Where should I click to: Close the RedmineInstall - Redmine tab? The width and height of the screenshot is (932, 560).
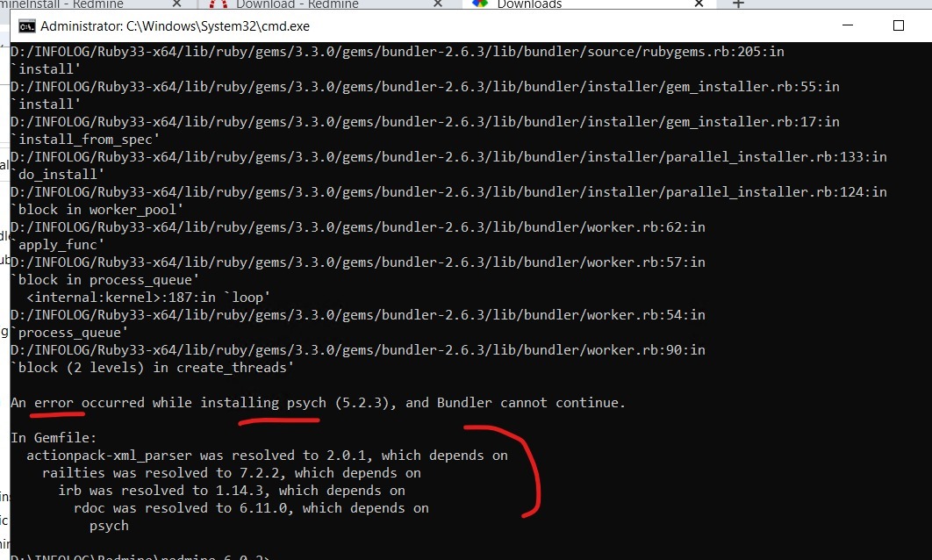[176, 4]
